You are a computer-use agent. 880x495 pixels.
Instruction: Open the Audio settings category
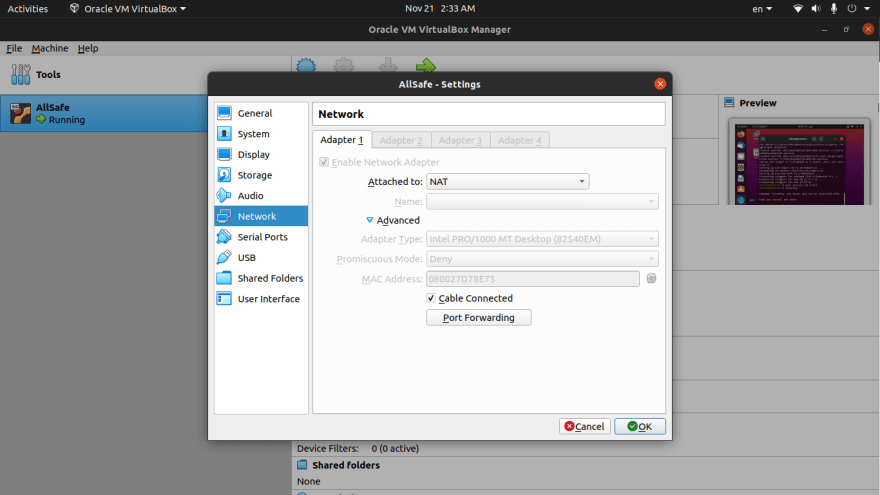pos(261,196)
